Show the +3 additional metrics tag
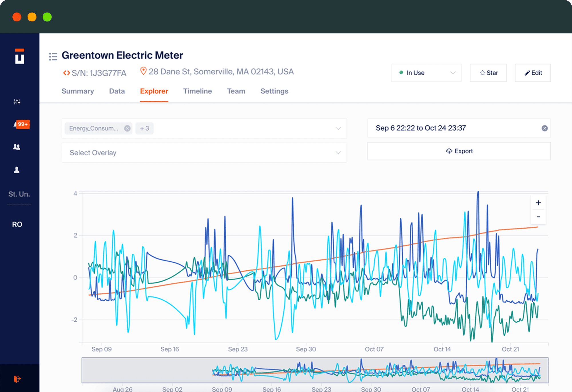The height and width of the screenshot is (392, 572). (x=144, y=128)
